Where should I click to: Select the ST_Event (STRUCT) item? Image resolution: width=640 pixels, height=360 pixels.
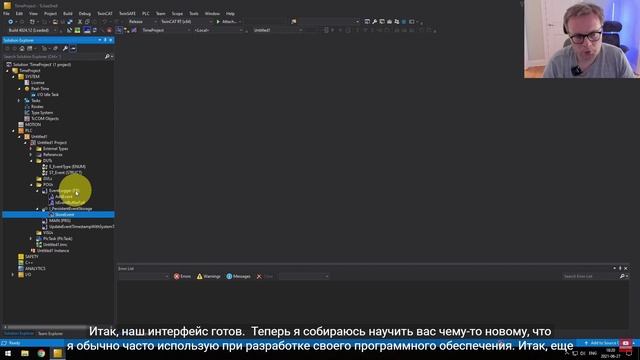[65, 173]
